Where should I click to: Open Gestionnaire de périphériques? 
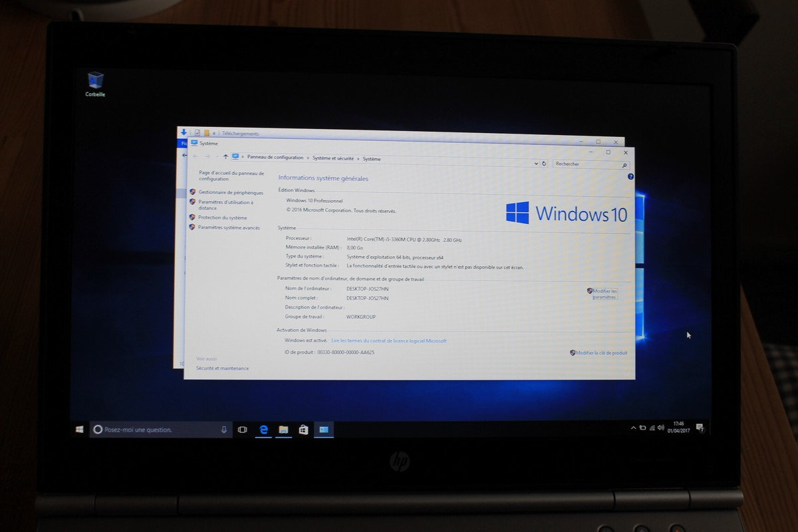click(x=231, y=192)
